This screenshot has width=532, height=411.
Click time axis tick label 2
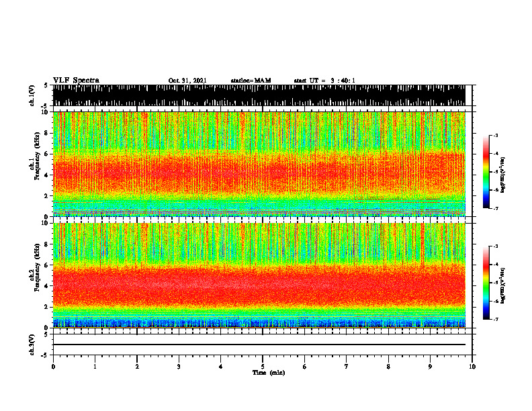pyautogui.click(x=137, y=367)
